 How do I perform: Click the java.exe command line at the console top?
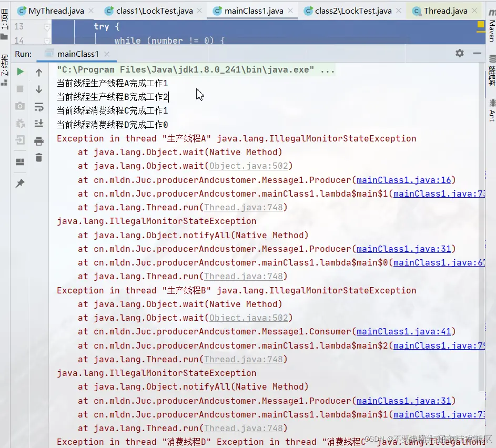[196, 69]
